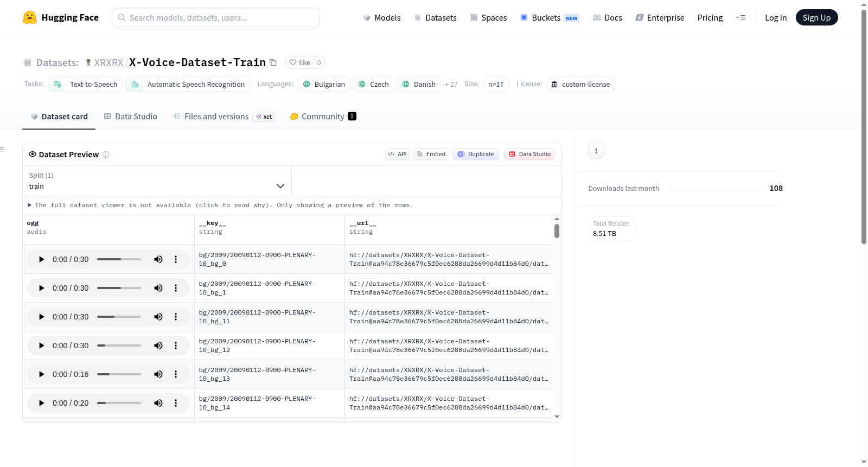Open the three-dot menu in right sidebar

(596, 151)
